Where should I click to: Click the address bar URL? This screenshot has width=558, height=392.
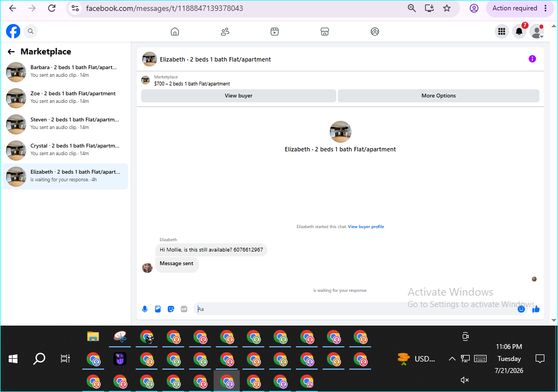[165, 8]
